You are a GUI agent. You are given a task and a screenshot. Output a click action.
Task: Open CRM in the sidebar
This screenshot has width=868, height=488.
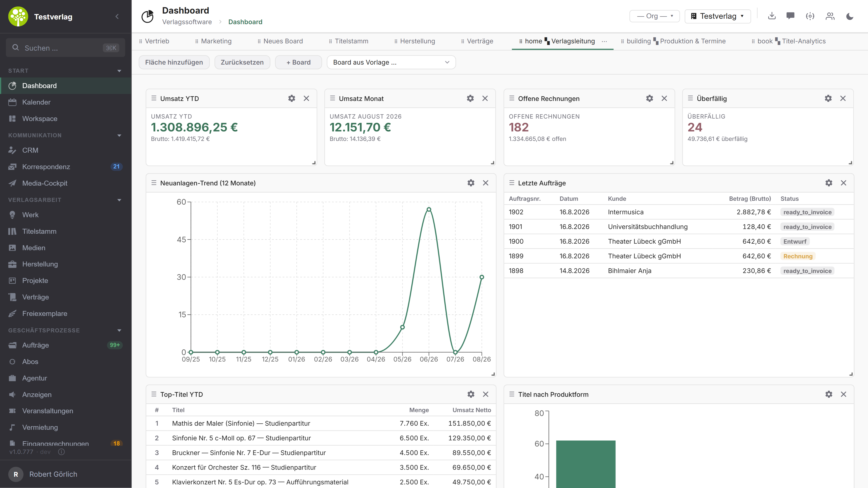(x=66, y=150)
